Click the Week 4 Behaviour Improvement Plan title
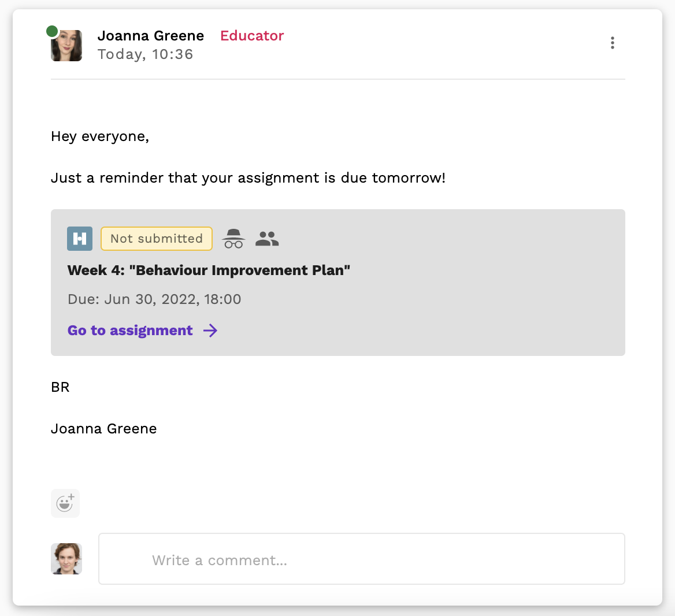 (209, 270)
